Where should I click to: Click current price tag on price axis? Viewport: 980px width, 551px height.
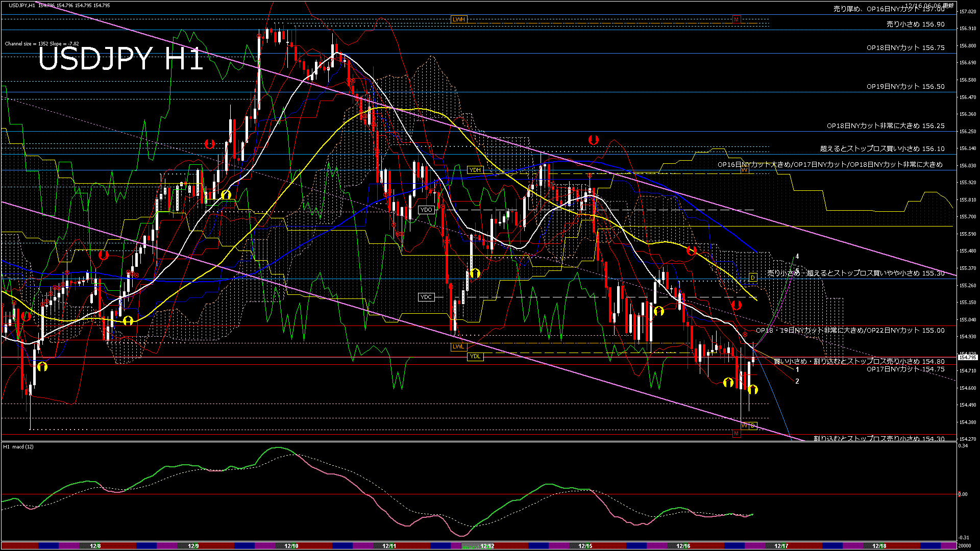[968, 357]
